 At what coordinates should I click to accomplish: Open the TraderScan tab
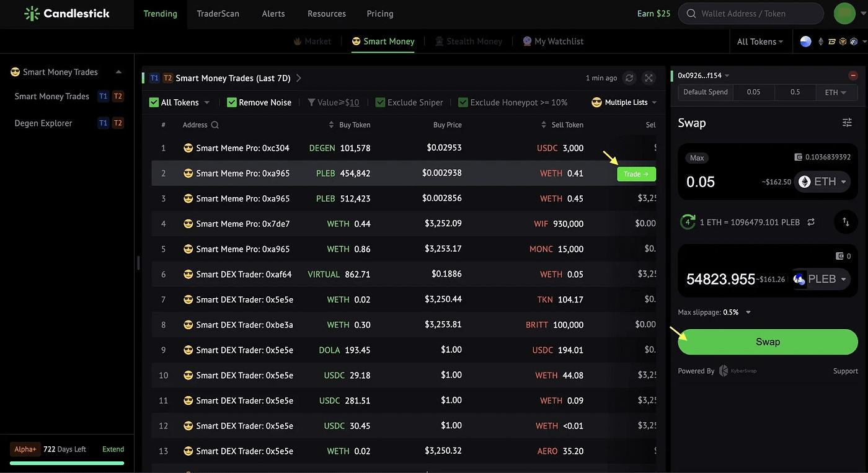point(218,14)
